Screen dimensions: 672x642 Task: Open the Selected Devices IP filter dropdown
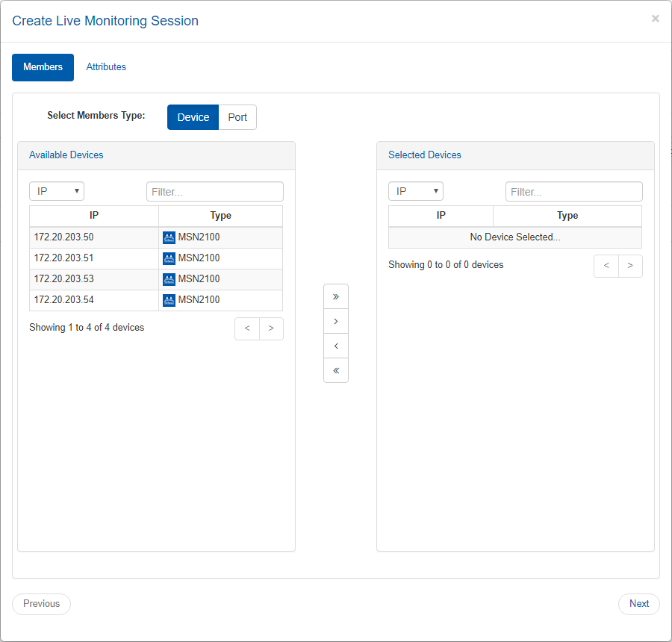(416, 191)
